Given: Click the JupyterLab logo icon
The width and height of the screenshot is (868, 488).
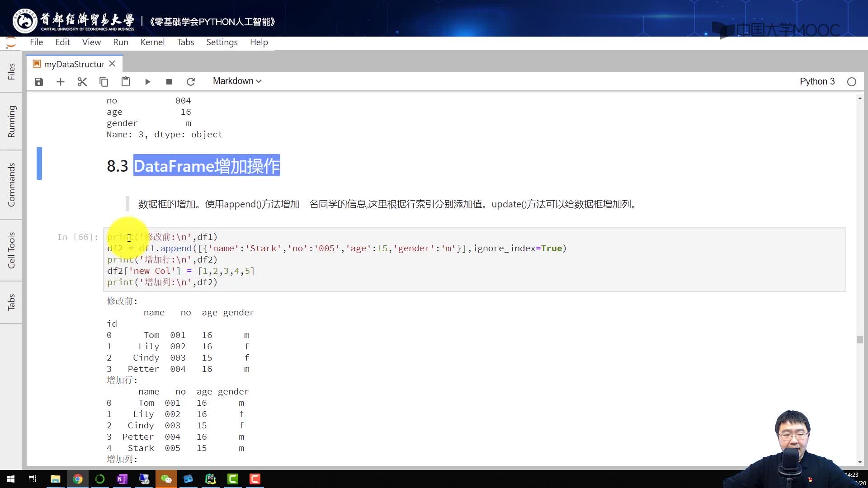Looking at the screenshot, I should pyautogui.click(x=11, y=42).
